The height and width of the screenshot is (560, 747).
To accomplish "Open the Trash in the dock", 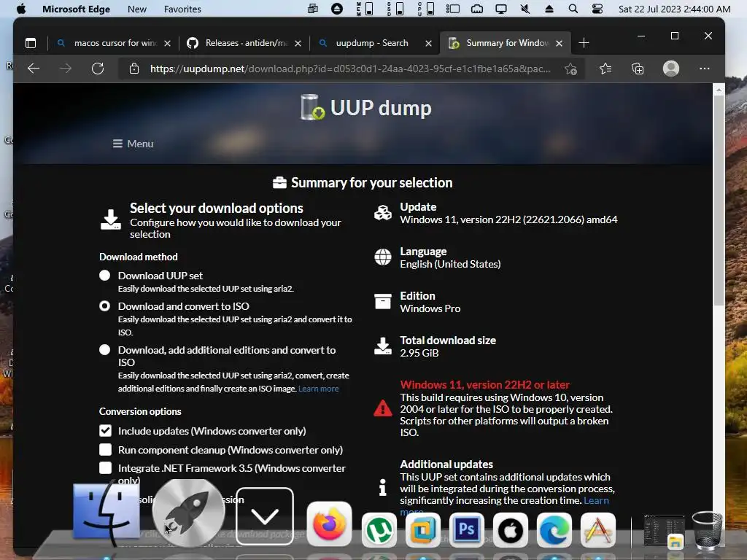I will click(708, 530).
